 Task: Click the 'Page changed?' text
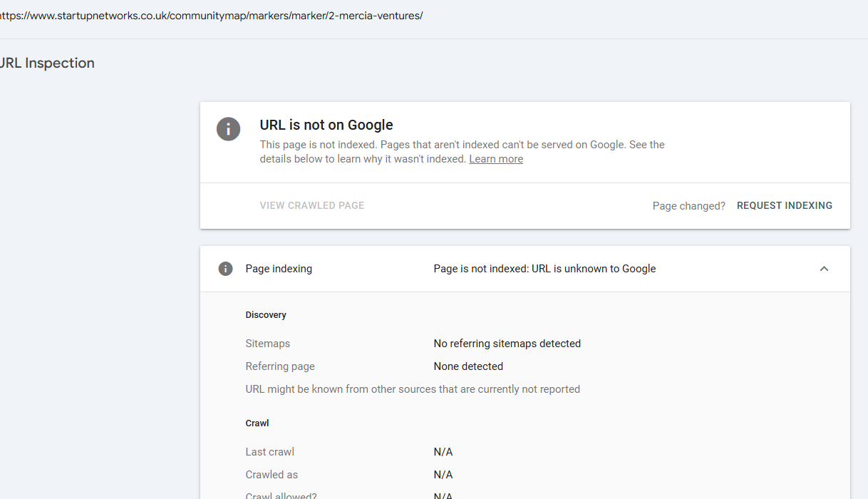(688, 206)
